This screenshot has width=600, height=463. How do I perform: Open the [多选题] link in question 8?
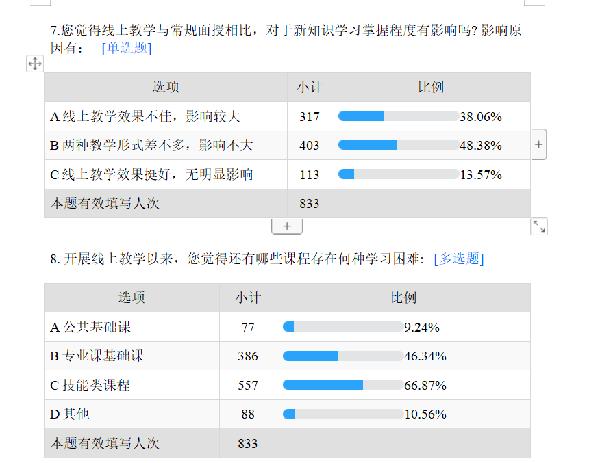459,259
